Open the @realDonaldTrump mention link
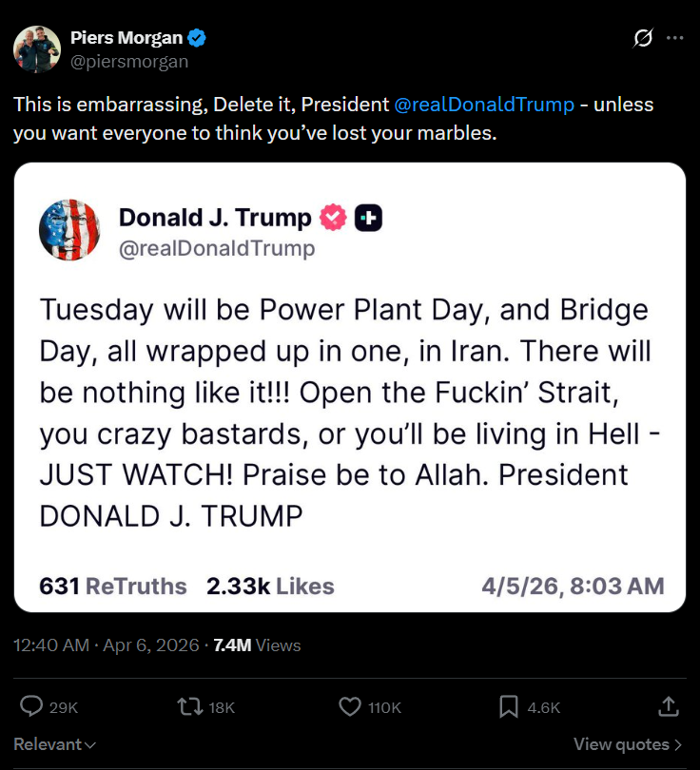700x770 pixels. click(x=486, y=104)
